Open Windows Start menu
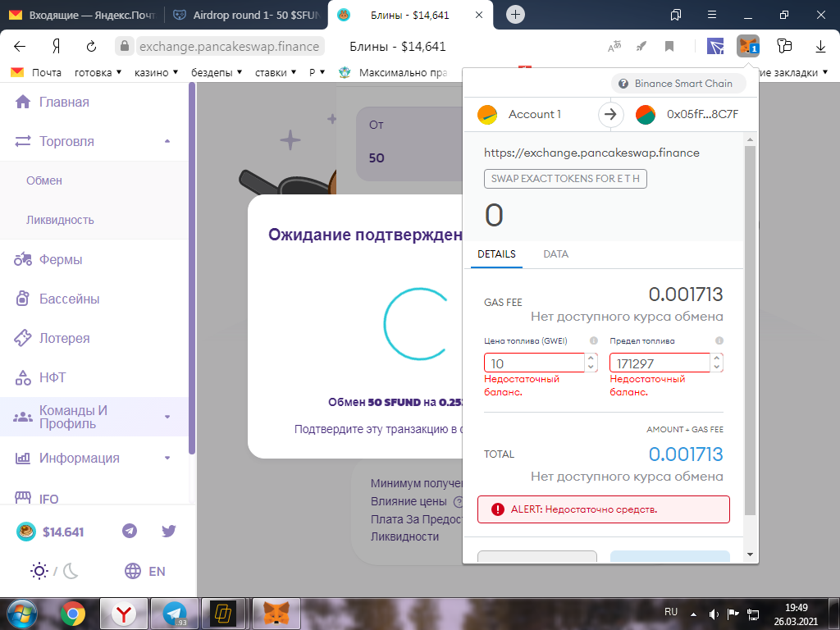 click(x=22, y=614)
